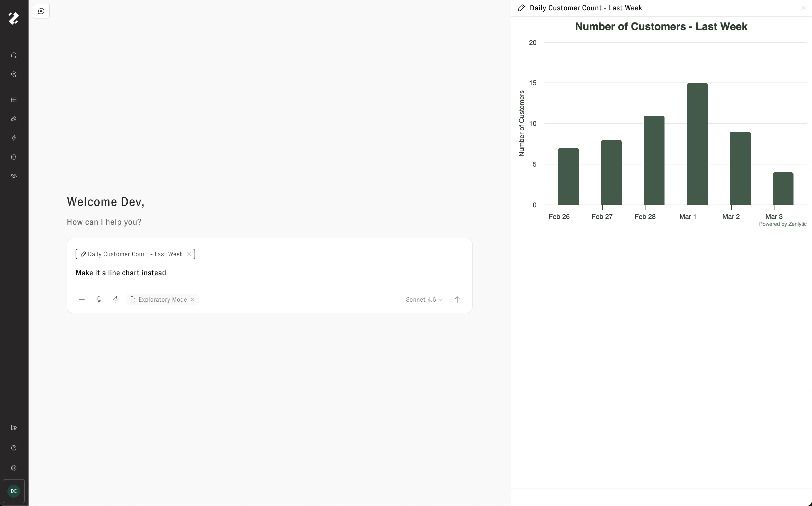Expand the Sonnet 4.6 model dropdown
This screenshot has height=506, width=812.
[x=424, y=300]
